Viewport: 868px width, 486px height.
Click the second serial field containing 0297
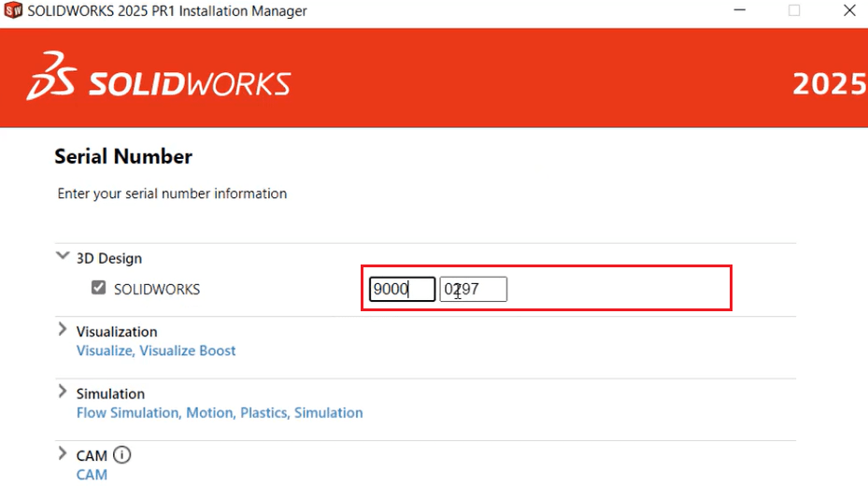point(473,290)
